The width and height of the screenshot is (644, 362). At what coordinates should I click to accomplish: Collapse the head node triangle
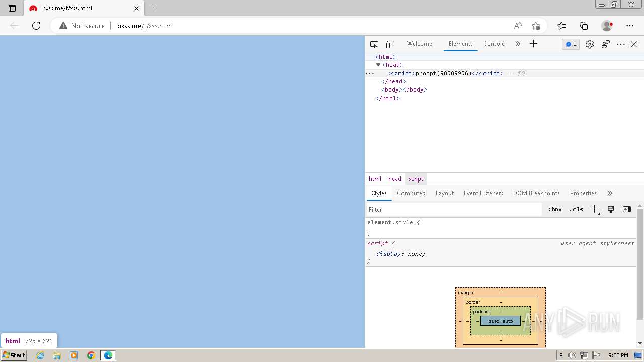pos(378,65)
